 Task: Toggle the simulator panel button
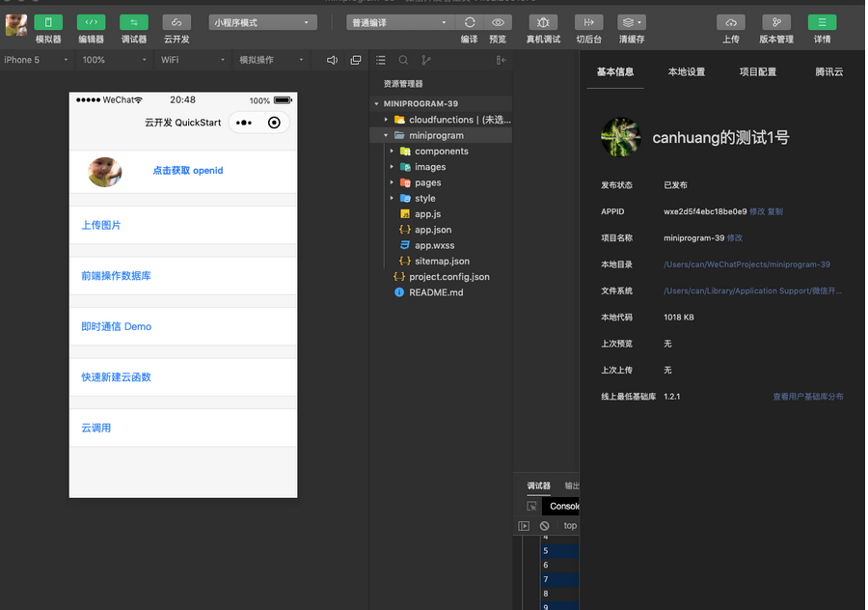[48, 22]
